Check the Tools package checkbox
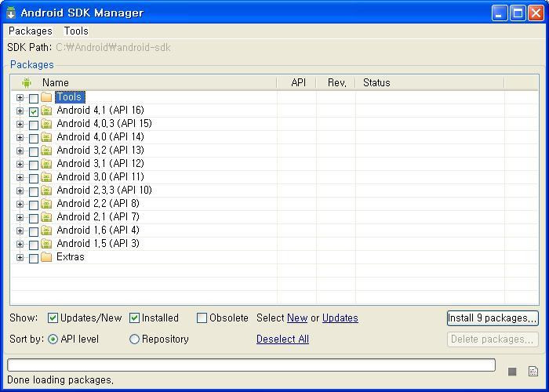Screen dimensions: 549x392 pos(34,98)
